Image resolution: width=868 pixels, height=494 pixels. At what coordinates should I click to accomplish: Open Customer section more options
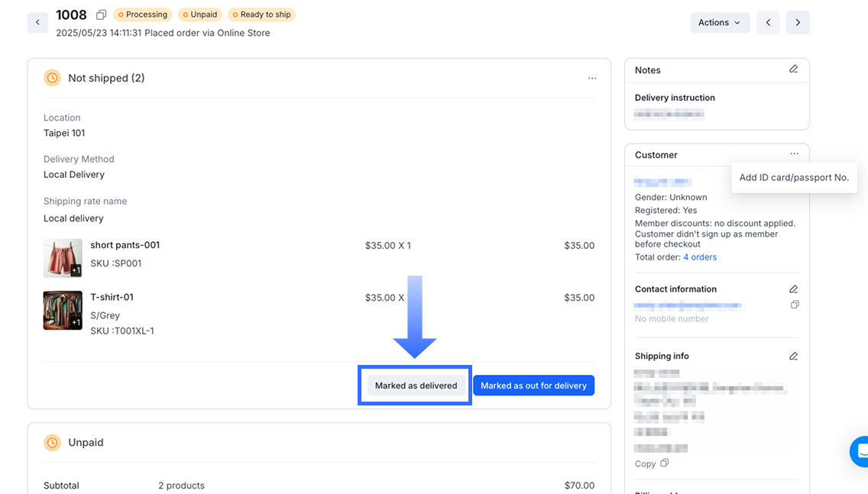(x=795, y=154)
